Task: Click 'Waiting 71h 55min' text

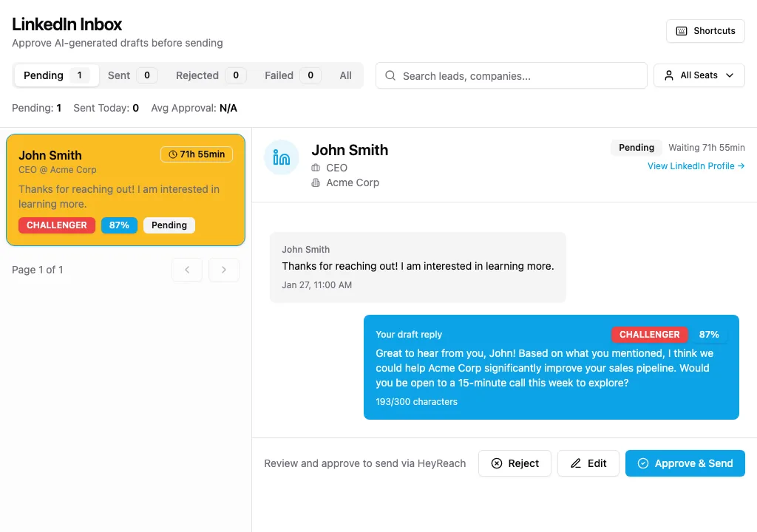Action: 706,148
